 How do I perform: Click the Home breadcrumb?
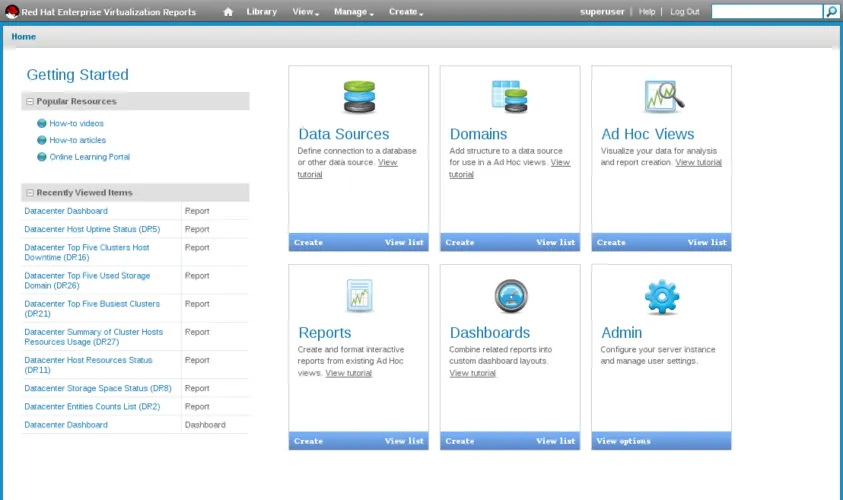pos(24,37)
